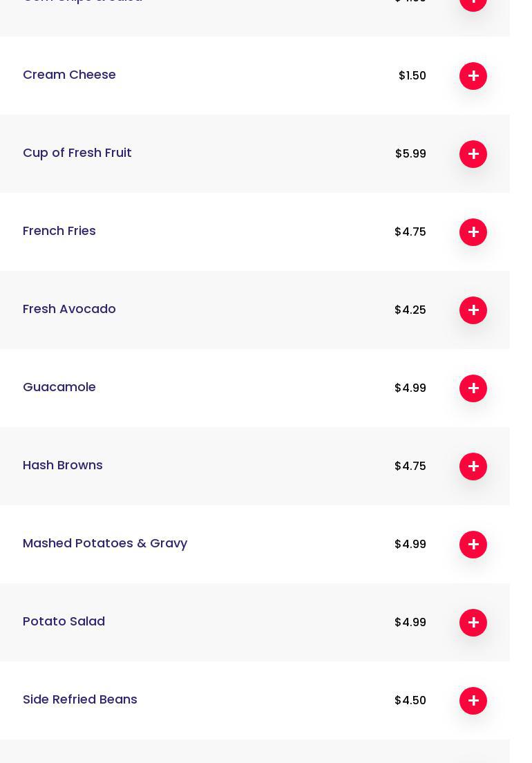Screen dimensions: 532x763
Task: Open Mashed Potatoes & Gravy item name
Action: tap(105, 543)
